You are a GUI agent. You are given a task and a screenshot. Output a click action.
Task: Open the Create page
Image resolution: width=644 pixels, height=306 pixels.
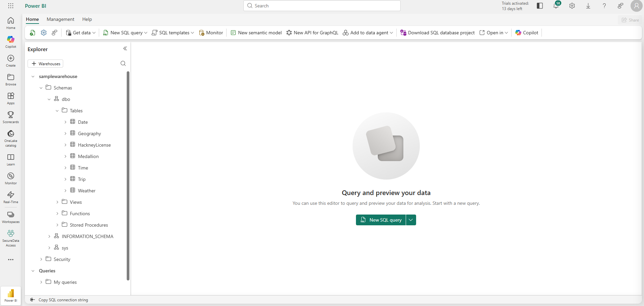pyautogui.click(x=11, y=61)
